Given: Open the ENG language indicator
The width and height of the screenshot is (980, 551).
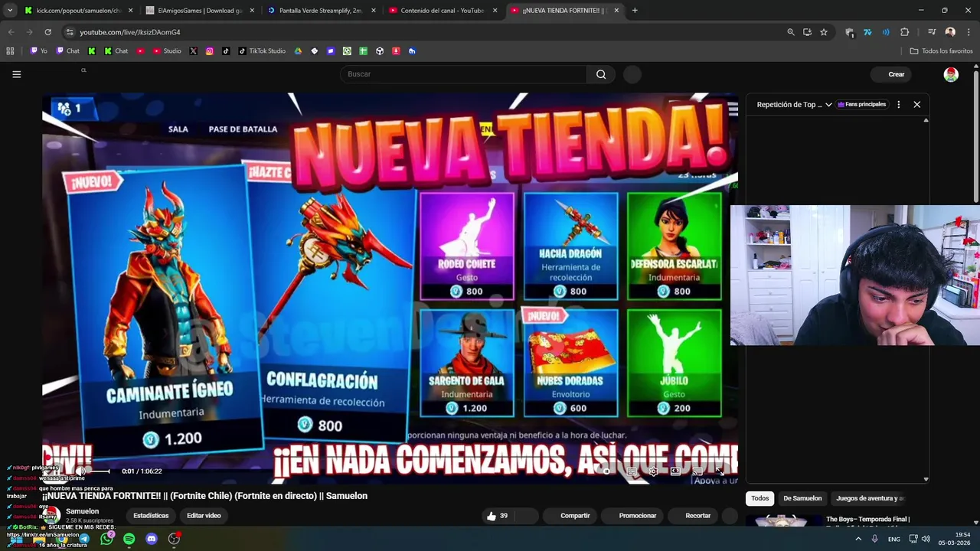Looking at the screenshot, I should pyautogui.click(x=894, y=539).
